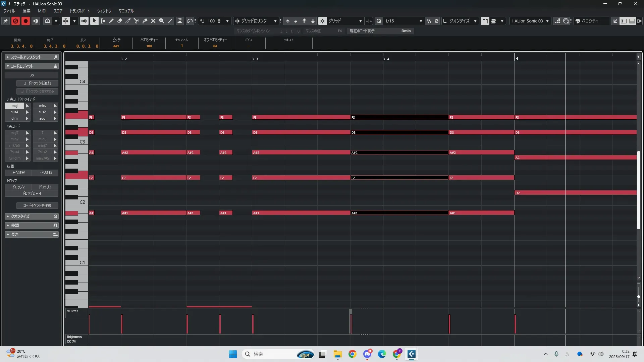Image resolution: width=644 pixels, height=362 pixels.
Task: Click the コードイベントを作成 button
Action: [x=37, y=205]
